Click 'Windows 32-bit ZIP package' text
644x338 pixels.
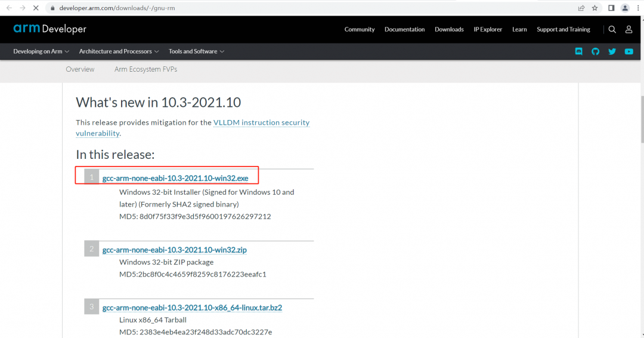click(x=166, y=262)
